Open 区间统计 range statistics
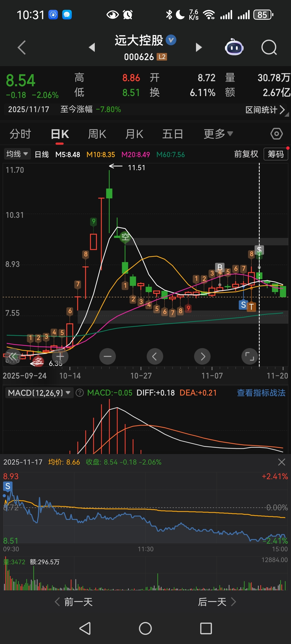Image resolution: width=291 pixels, height=644 pixels. click(265, 110)
